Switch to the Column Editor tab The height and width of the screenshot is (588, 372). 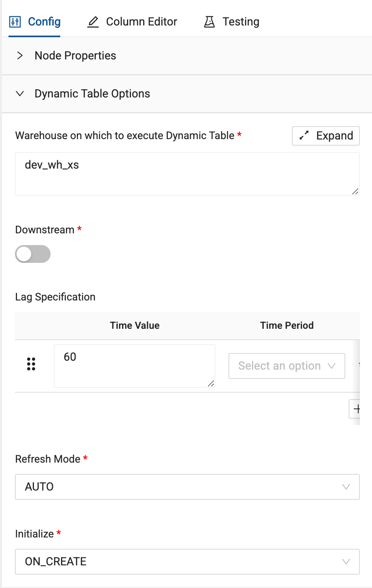click(x=141, y=22)
